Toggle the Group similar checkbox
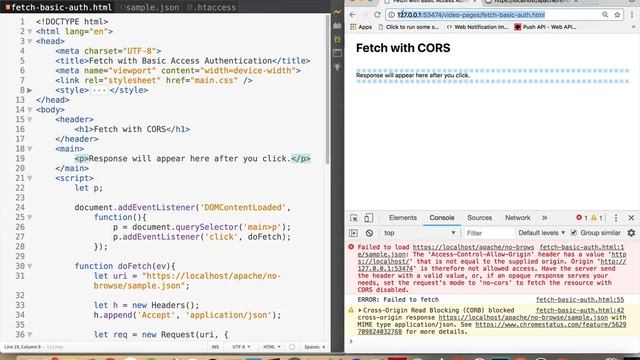Image resolution: width=640 pixels, height=360 pixels. pyautogui.click(x=574, y=233)
